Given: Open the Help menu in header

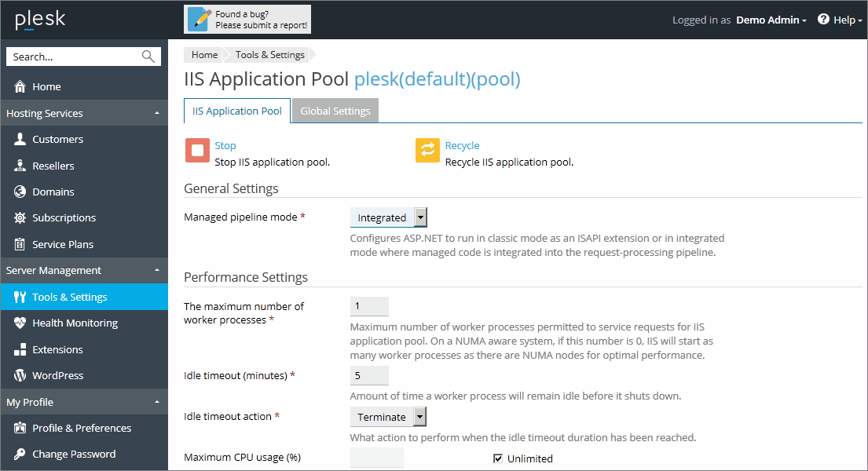Looking at the screenshot, I should (840, 20).
